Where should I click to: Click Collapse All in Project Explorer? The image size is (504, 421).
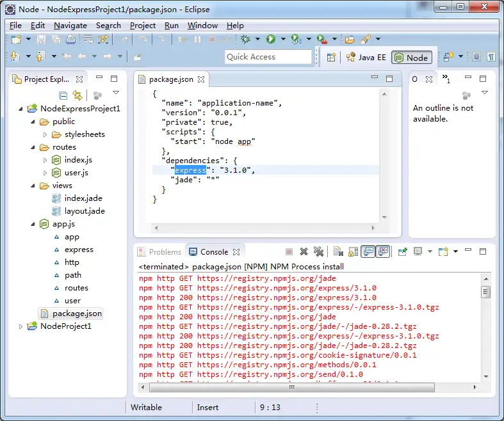pyautogui.click(x=63, y=95)
